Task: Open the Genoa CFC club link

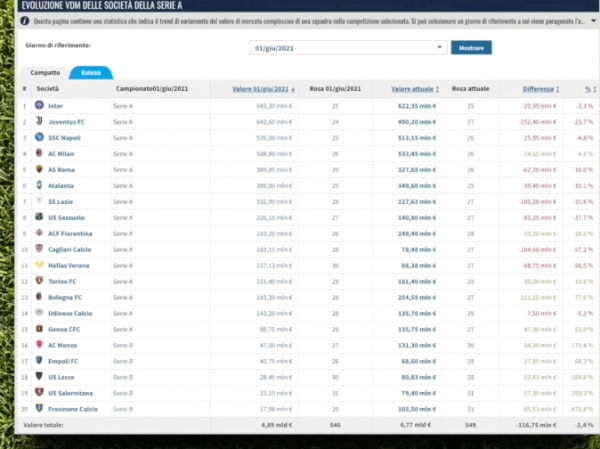Action: click(x=64, y=329)
